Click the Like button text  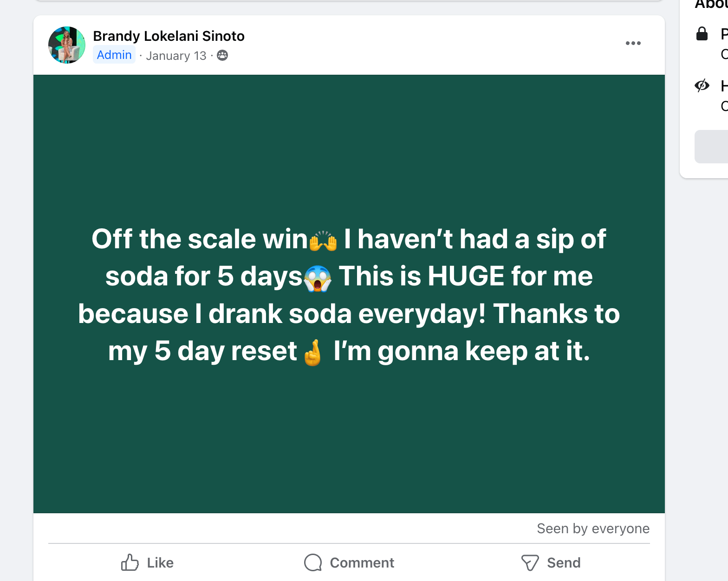pos(160,563)
